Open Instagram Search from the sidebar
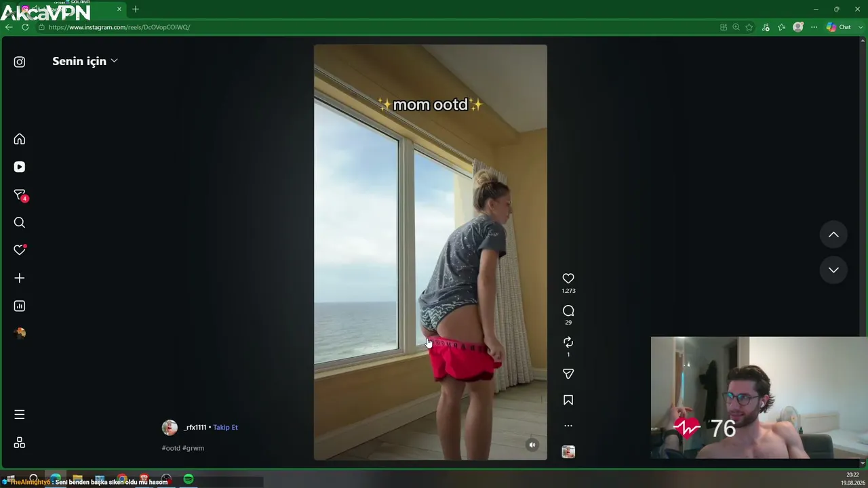 20,222
